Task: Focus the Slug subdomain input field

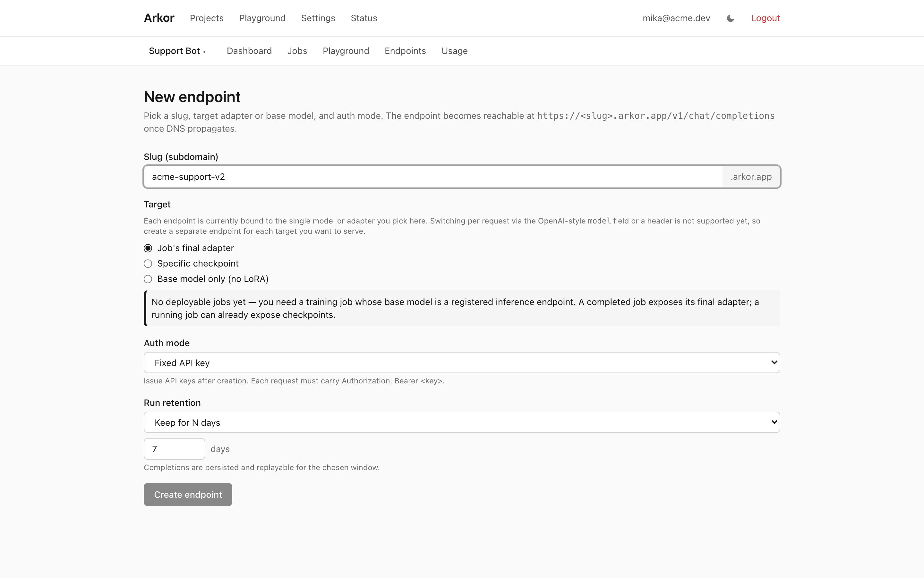Action: pos(433,177)
